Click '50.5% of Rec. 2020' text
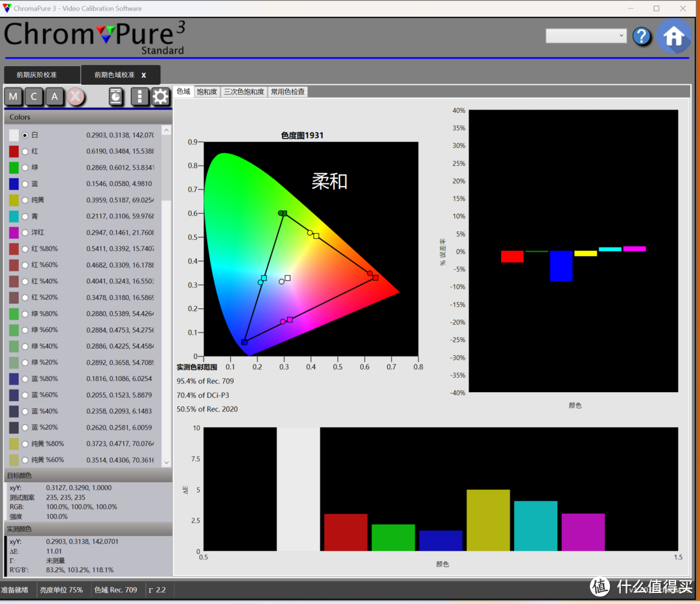This screenshot has width=700, height=604. point(207,409)
